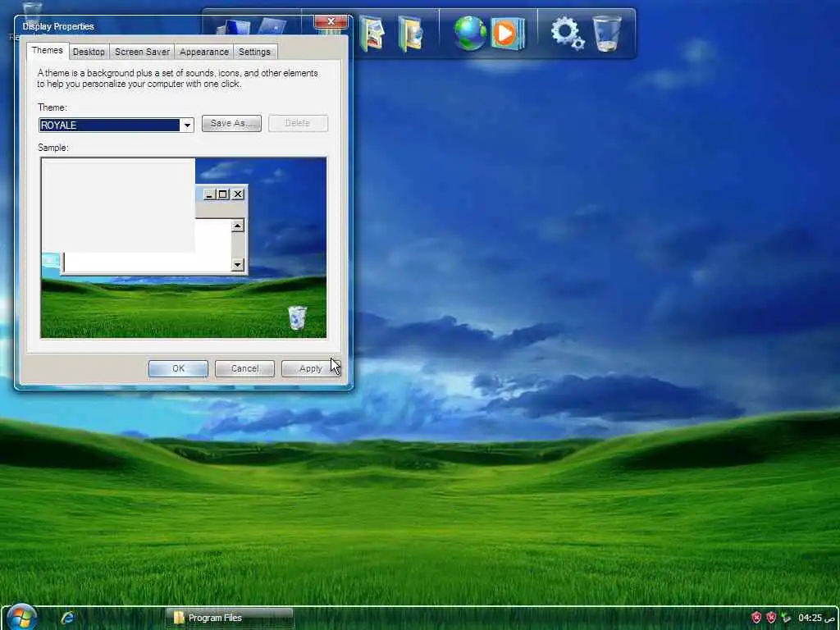Image resolution: width=840 pixels, height=630 pixels.
Task: Click the sample window's minimize icon
Action: [209, 194]
